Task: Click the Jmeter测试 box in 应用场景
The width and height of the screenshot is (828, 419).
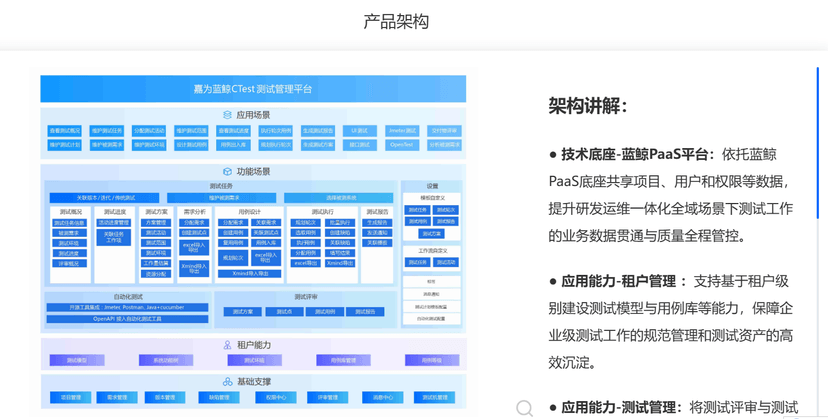Action: [x=402, y=131]
